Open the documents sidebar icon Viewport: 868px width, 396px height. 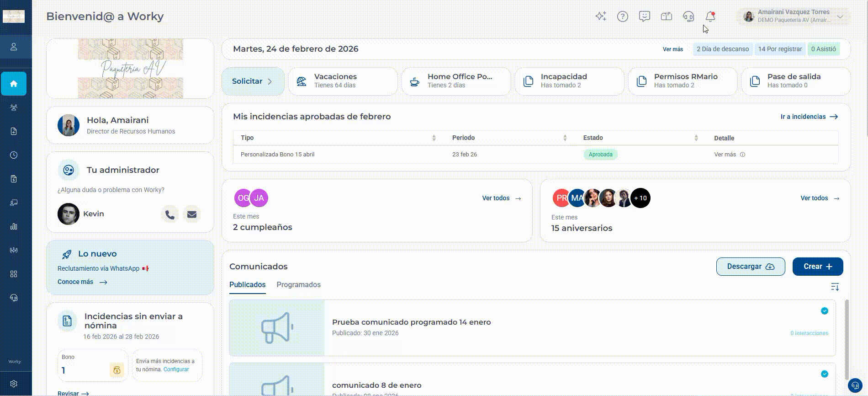[x=14, y=131]
